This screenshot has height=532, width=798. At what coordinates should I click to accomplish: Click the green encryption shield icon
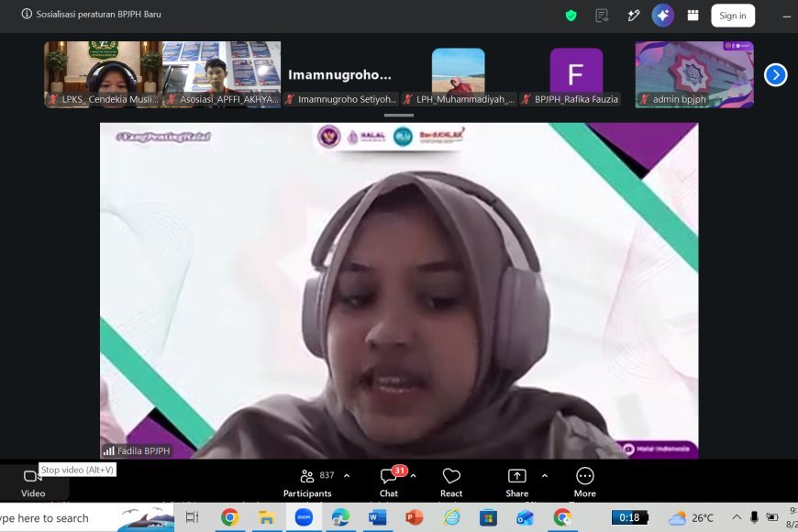click(x=571, y=16)
